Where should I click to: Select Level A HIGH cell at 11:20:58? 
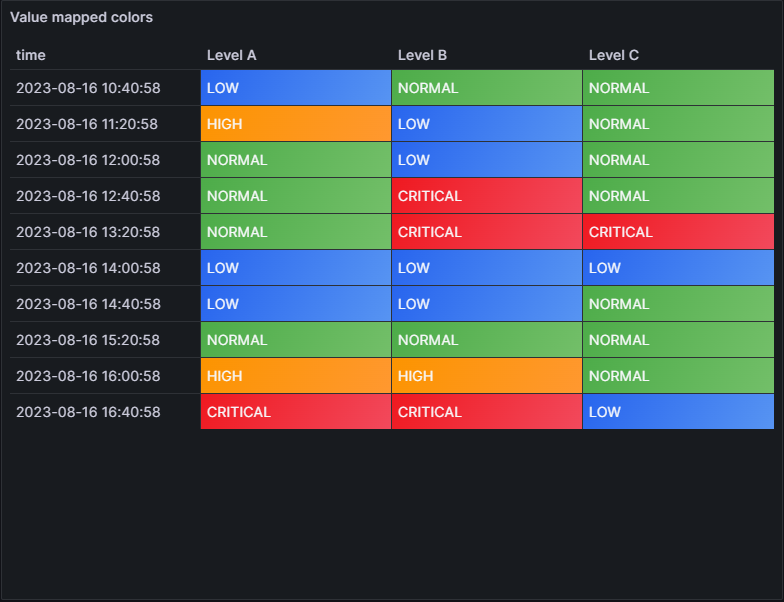coord(295,124)
